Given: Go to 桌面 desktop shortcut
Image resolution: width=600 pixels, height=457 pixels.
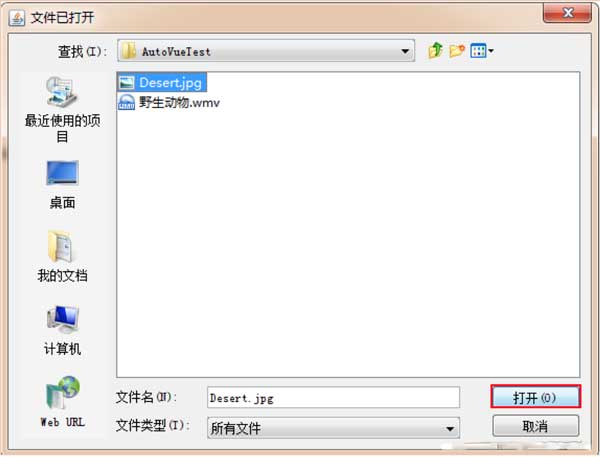Looking at the screenshot, I should [x=62, y=185].
